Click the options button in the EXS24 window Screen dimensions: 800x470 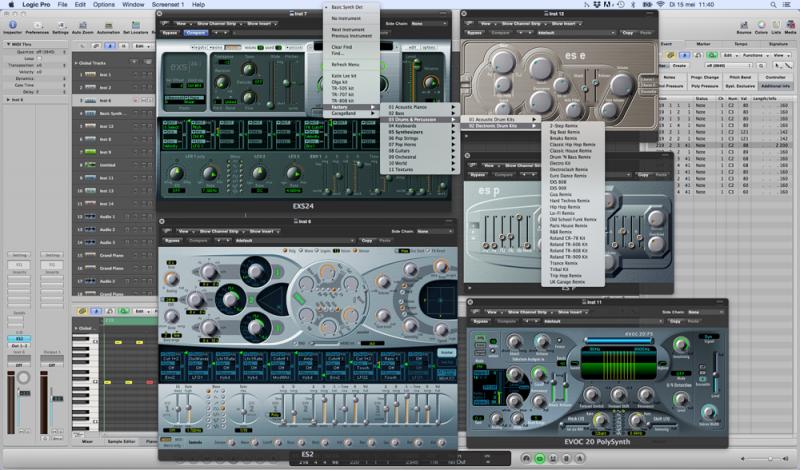pos(429,47)
